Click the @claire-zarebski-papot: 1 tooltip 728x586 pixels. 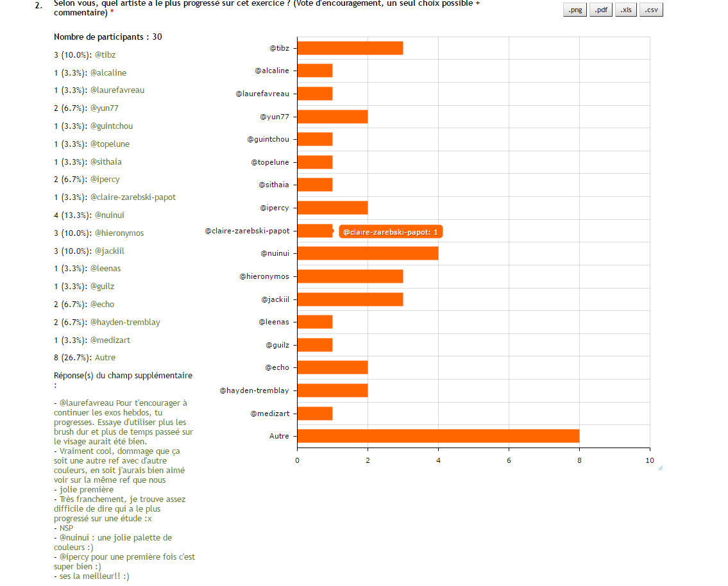coord(391,231)
